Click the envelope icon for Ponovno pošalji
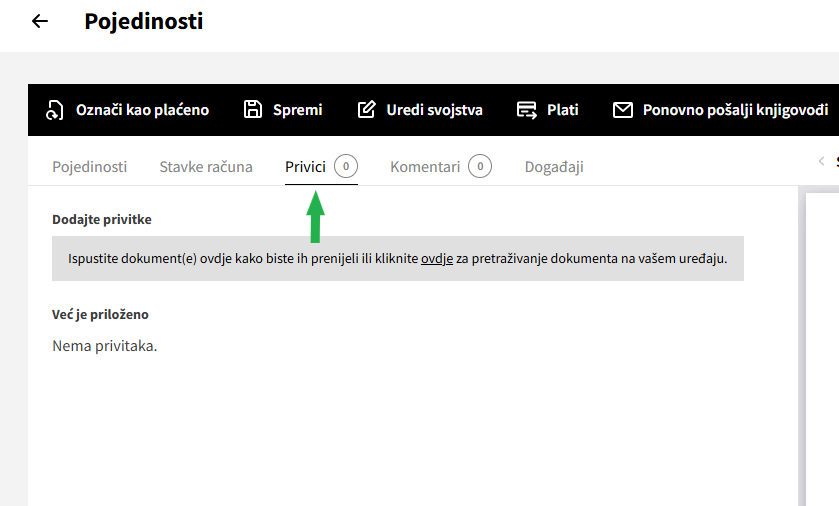The width and height of the screenshot is (839, 506). (x=623, y=110)
